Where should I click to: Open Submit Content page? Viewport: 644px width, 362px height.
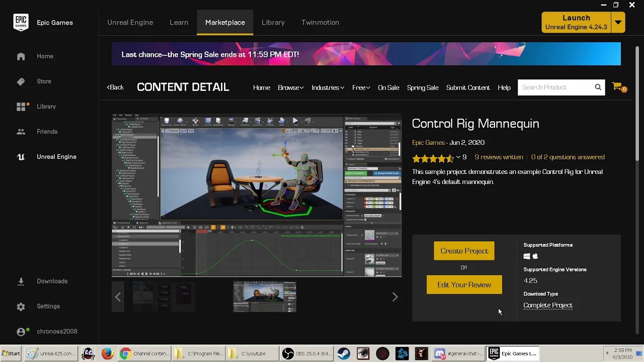coord(468,87)
